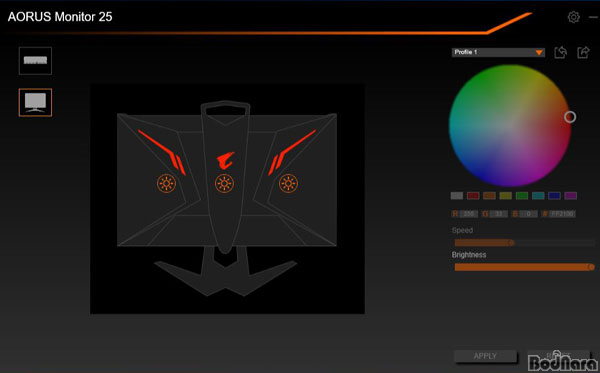
Task: Click the import profile icon
Action: [x=561, y=52]
